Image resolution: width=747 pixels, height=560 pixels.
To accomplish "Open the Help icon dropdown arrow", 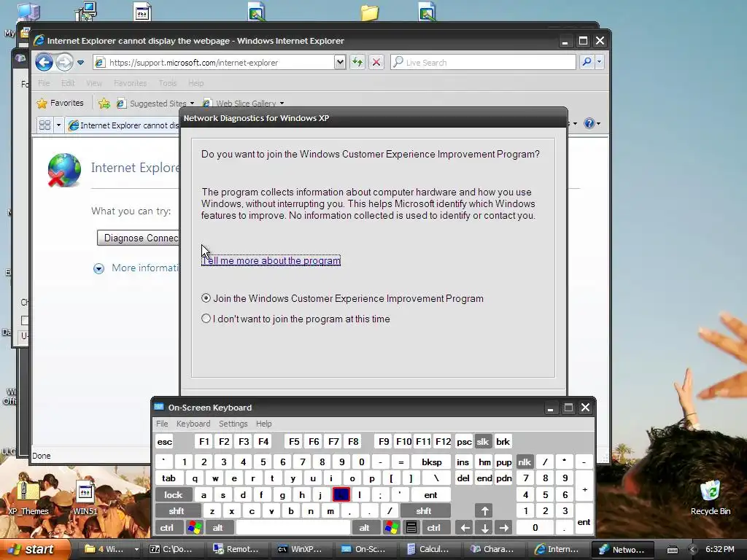I will pos(598,124).
